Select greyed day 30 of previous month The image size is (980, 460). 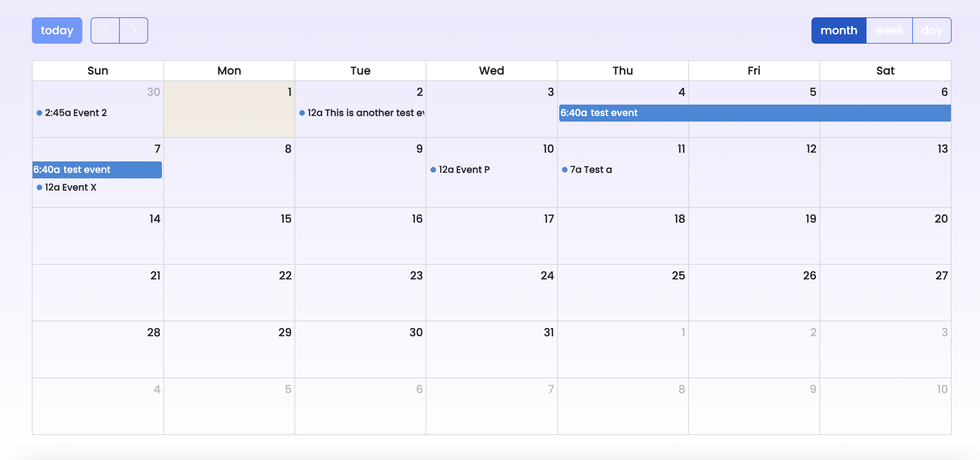tap(153, 92)
